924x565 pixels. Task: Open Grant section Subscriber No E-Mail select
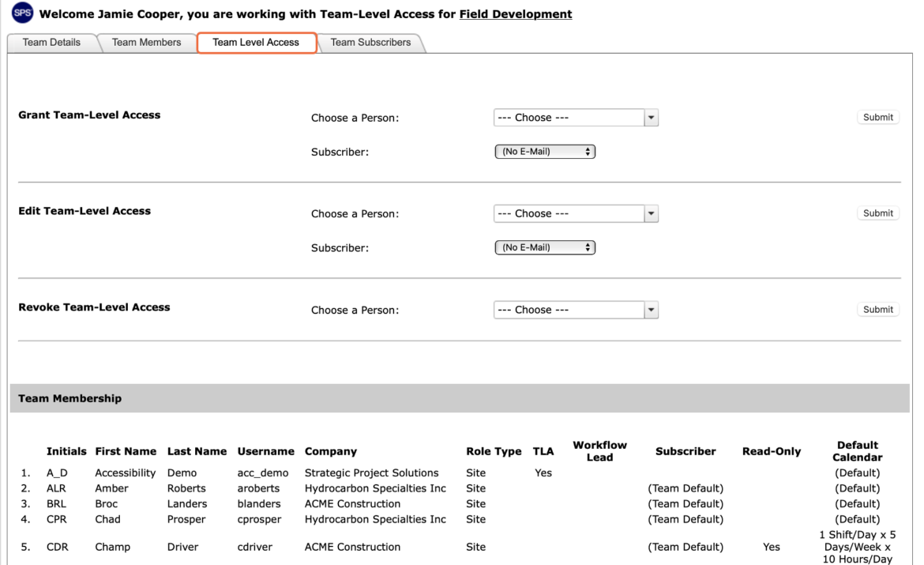545,152
